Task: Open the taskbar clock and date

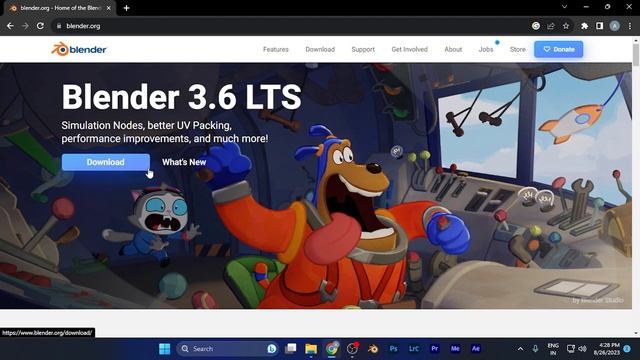Action: point(607,349)
